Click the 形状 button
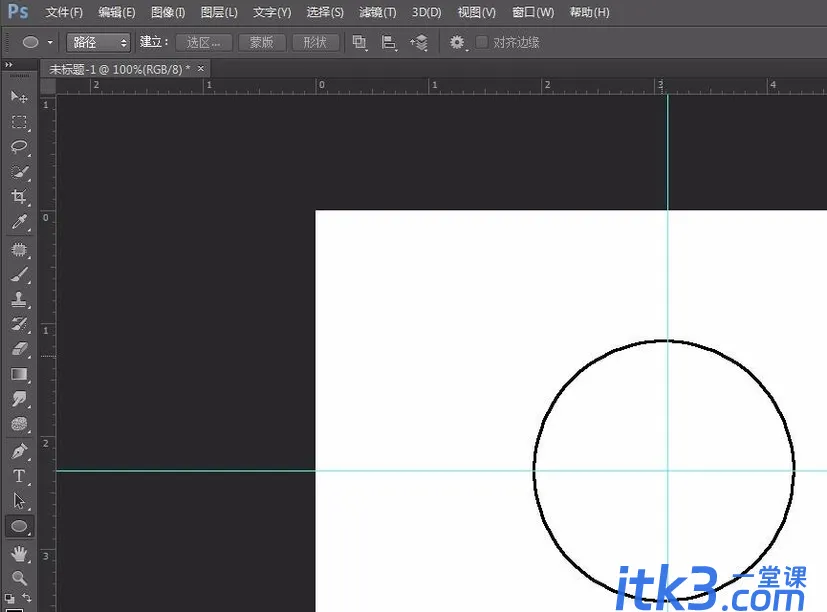827x612 pixels. 315,42
